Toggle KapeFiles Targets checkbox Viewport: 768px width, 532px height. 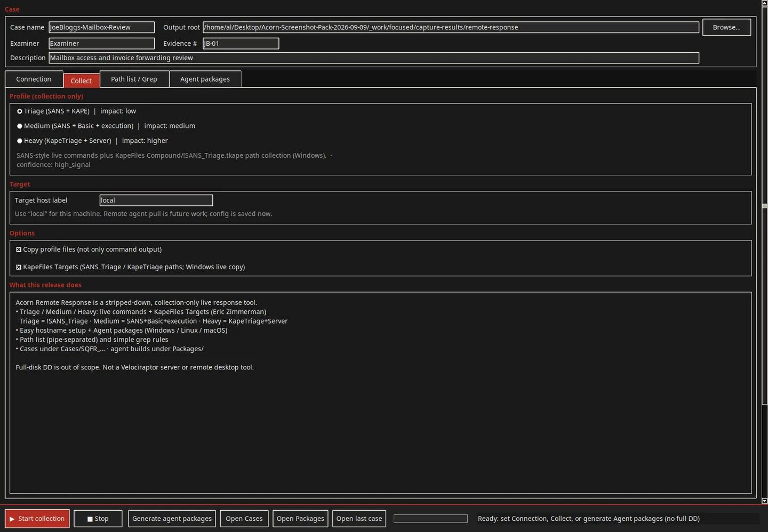tap(19, 267)
